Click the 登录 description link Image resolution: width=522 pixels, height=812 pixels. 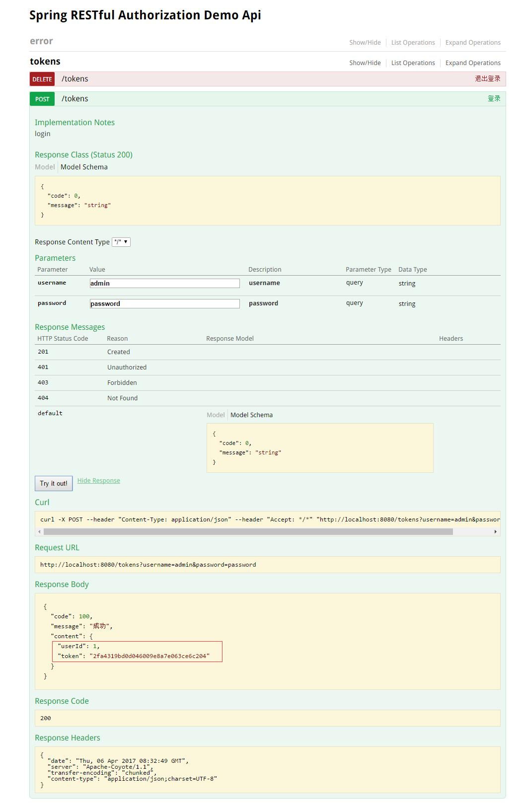point(494,98)
